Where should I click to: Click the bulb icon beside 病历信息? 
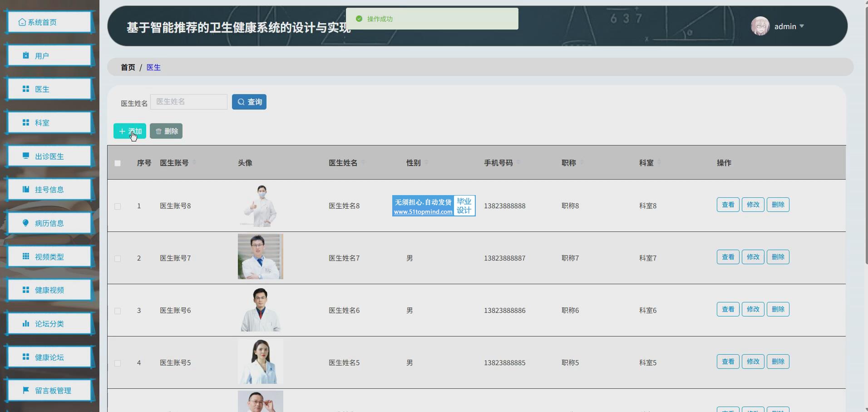(x=26, y=223)
